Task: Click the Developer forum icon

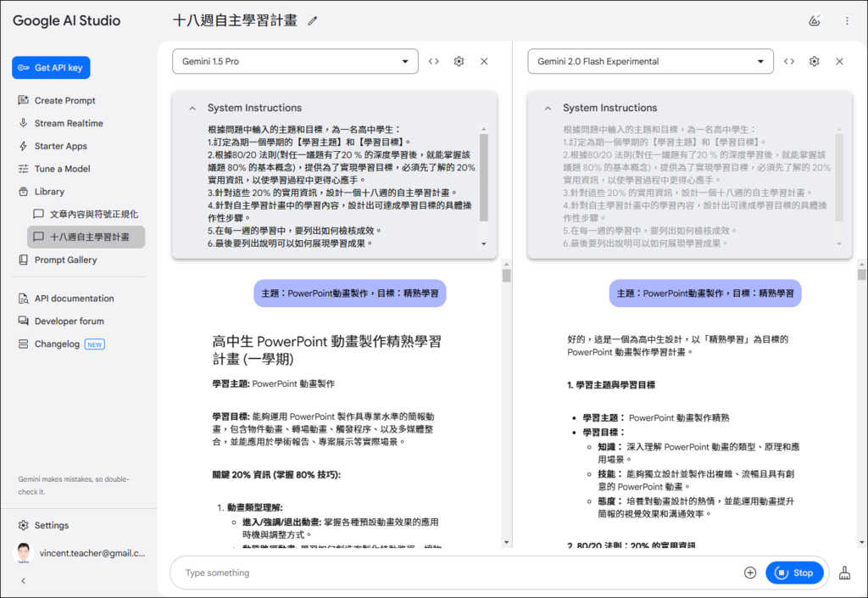Action: [x=23, y=321]
